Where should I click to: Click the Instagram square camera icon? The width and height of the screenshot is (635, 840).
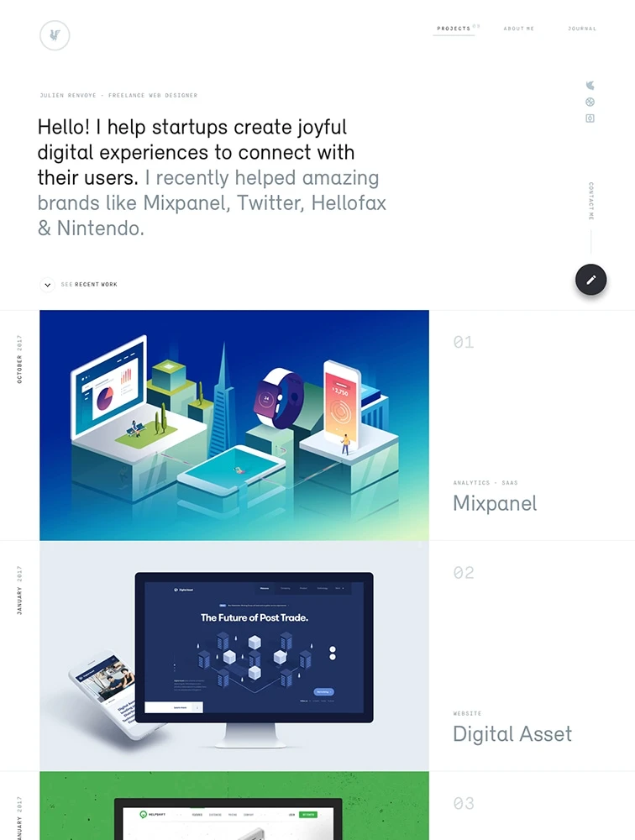590,118
